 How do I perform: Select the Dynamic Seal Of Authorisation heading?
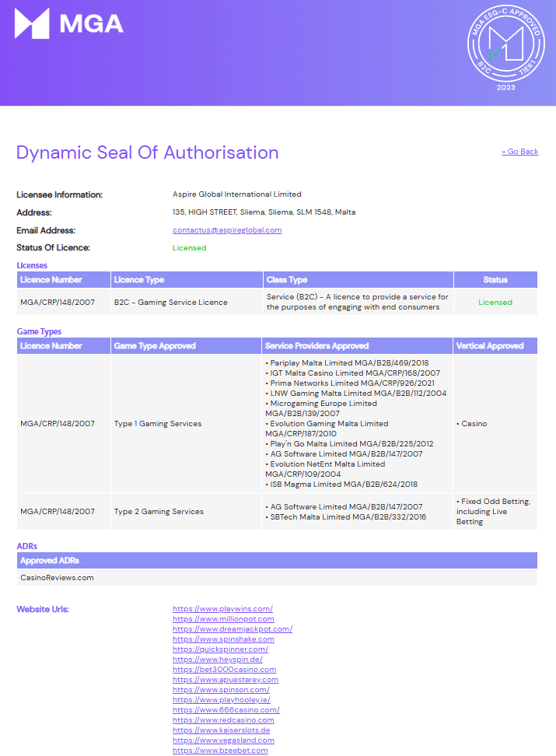click(x=148, y=152)
